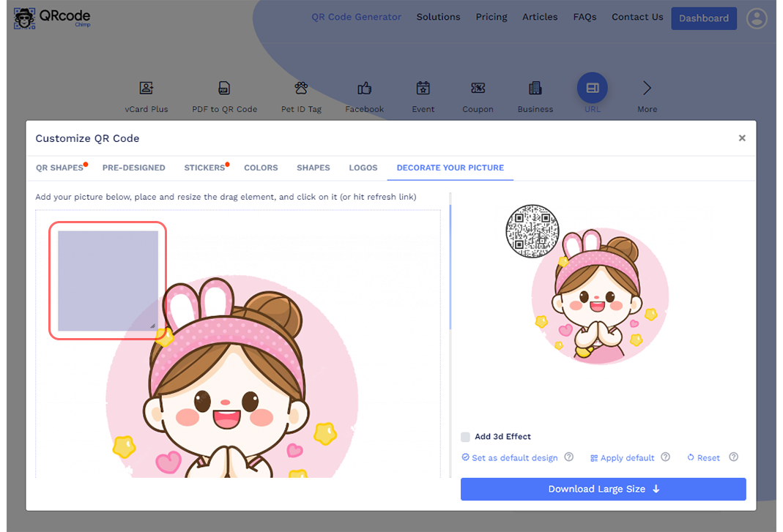Viewport: 783px width, 532px height.
Task: Select the vCard Plus QR type icon
Action: coord(146,87)
